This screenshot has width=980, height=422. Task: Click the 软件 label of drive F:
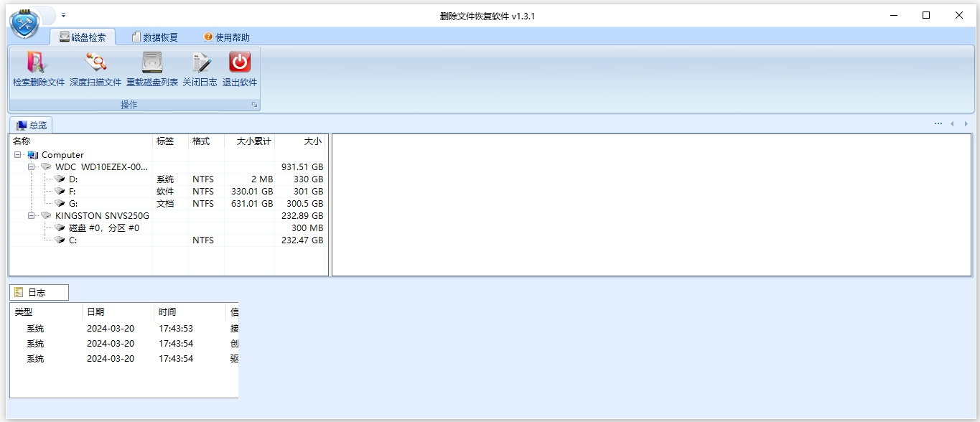click(x=165, y=192)
